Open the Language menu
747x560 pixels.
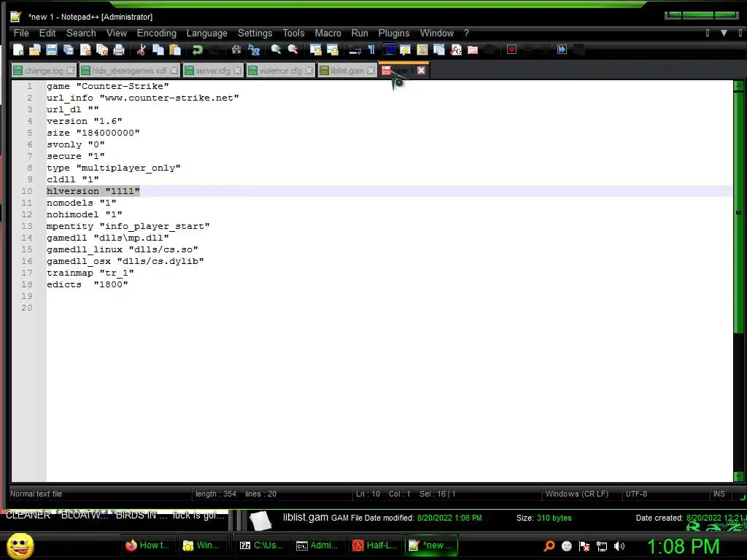pos(206,33)
